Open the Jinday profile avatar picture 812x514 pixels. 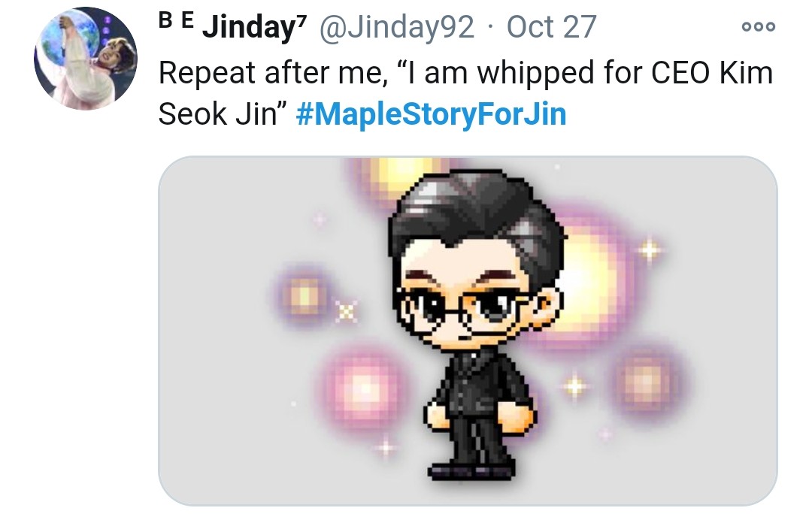86,59
